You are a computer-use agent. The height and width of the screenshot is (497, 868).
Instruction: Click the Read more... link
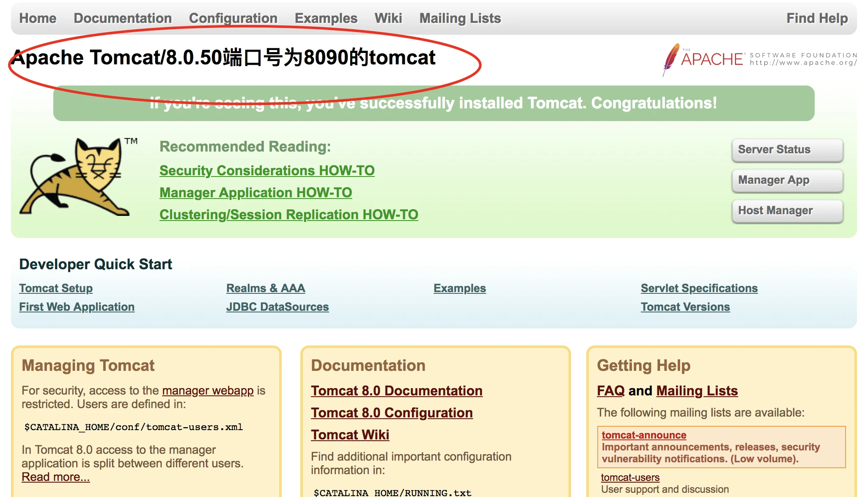point(55,477)
